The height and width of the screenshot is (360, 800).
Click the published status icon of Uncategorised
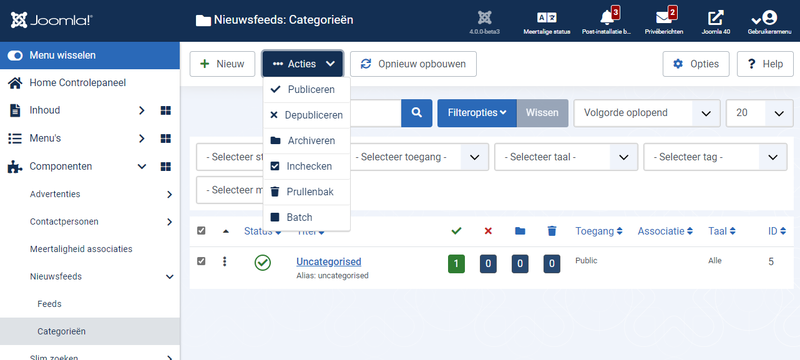pos(263,263)
